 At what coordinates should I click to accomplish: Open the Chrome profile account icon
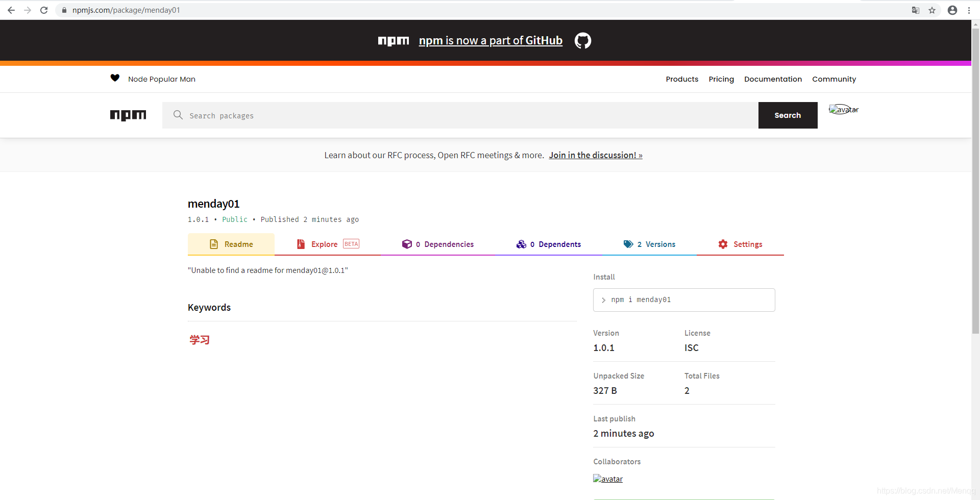point(952,10)
